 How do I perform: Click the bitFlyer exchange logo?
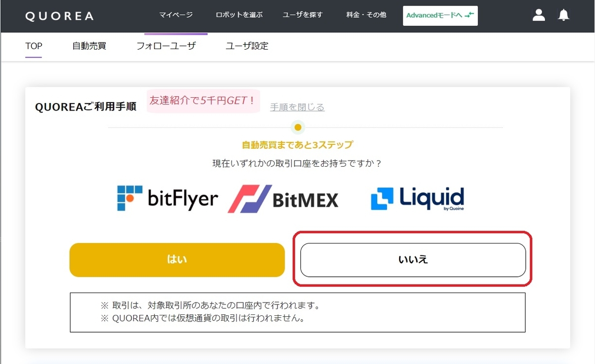pyautogui.click(x=168, y=198)
